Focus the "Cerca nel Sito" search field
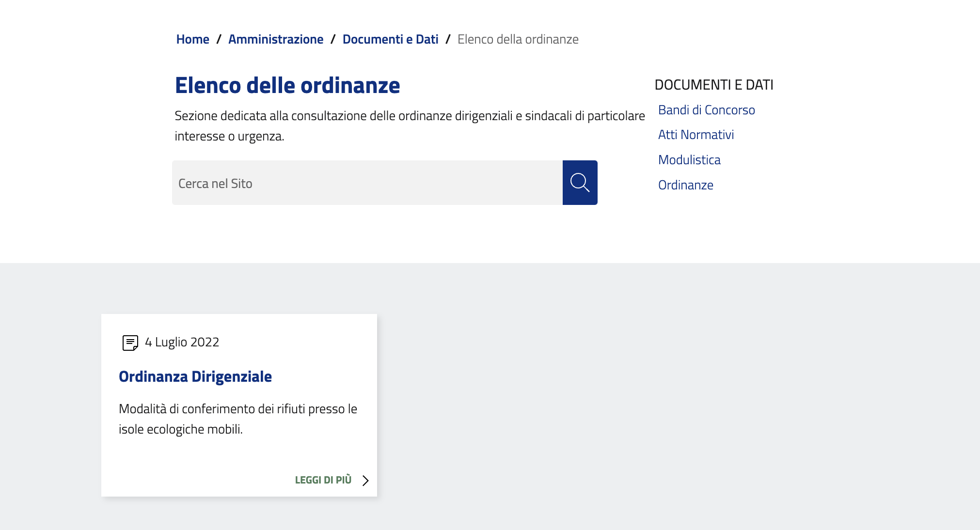 point(367,183)
